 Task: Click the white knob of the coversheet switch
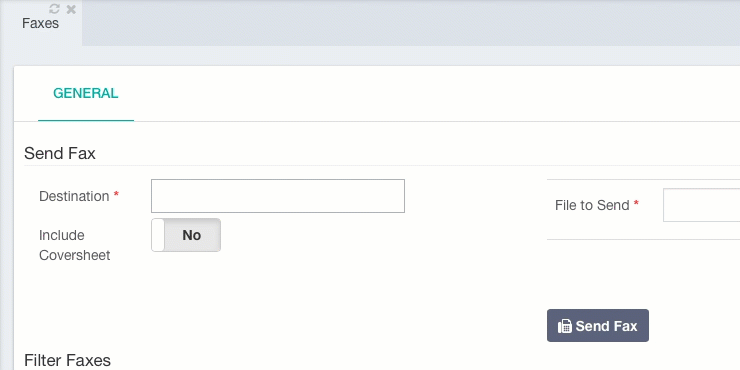[158, 235]
